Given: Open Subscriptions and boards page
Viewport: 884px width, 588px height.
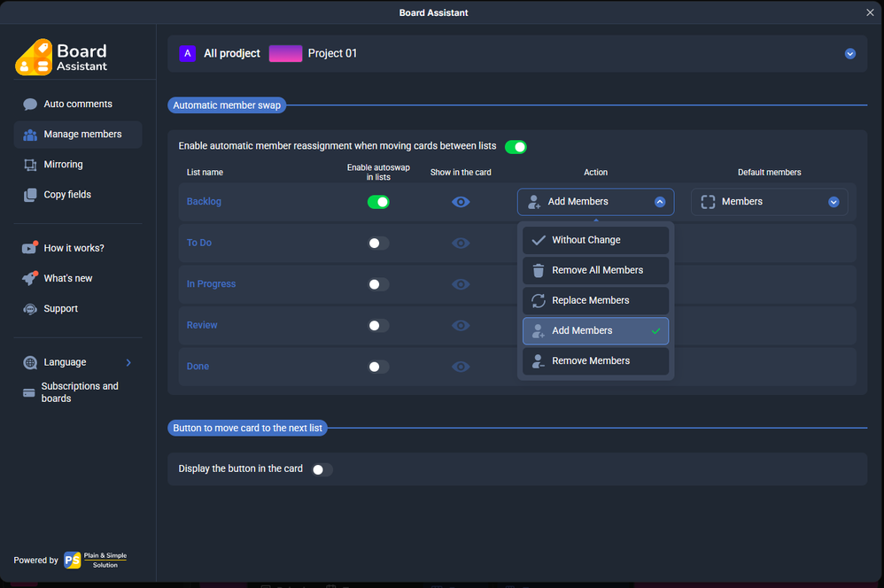Looking at the screenshot, I should (78, 393).
